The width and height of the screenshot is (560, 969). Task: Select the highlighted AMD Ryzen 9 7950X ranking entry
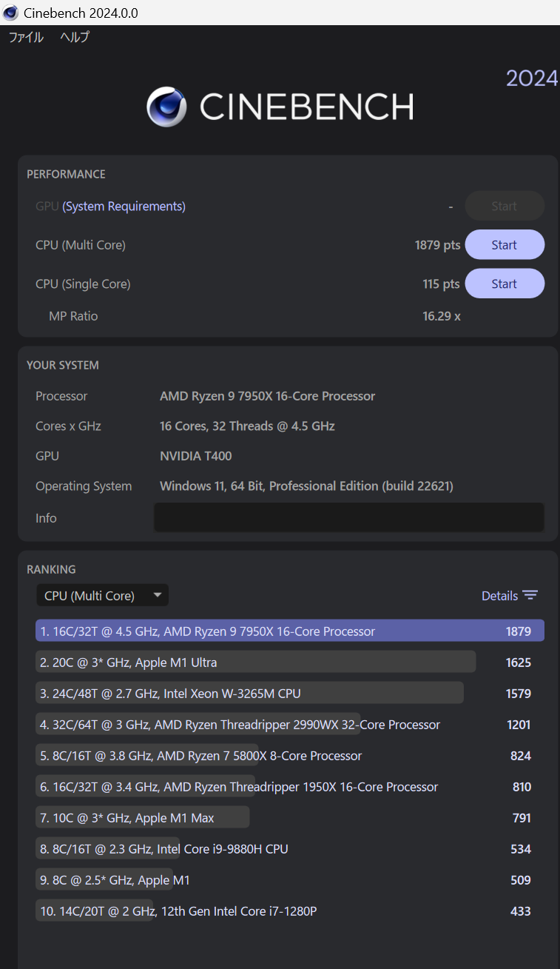tap(289, 631)
